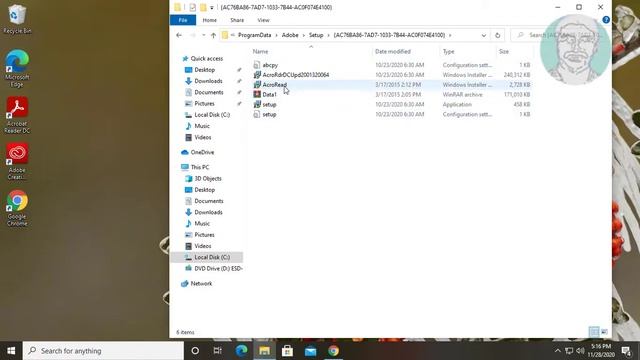
Task: Select OneDrive in the navigation pane
Action: coord(202,152)
